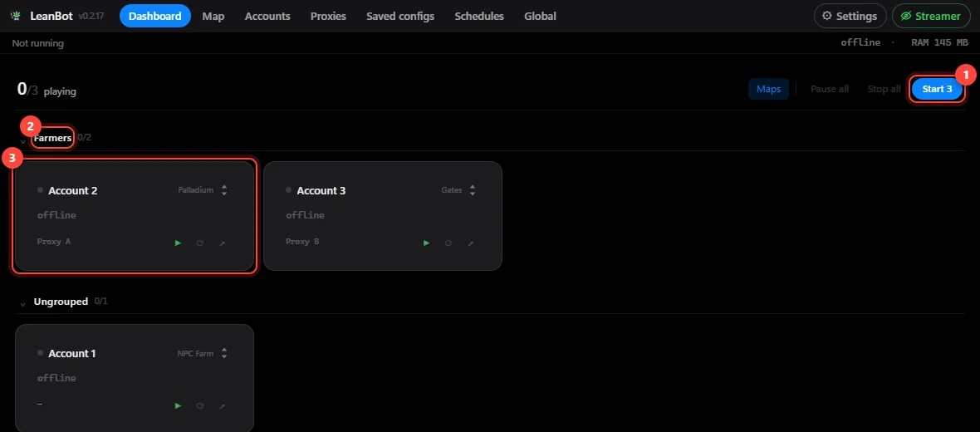This screenshot has height=432, width=980.
Task: Open the Map tab
Action: point(213,17)
